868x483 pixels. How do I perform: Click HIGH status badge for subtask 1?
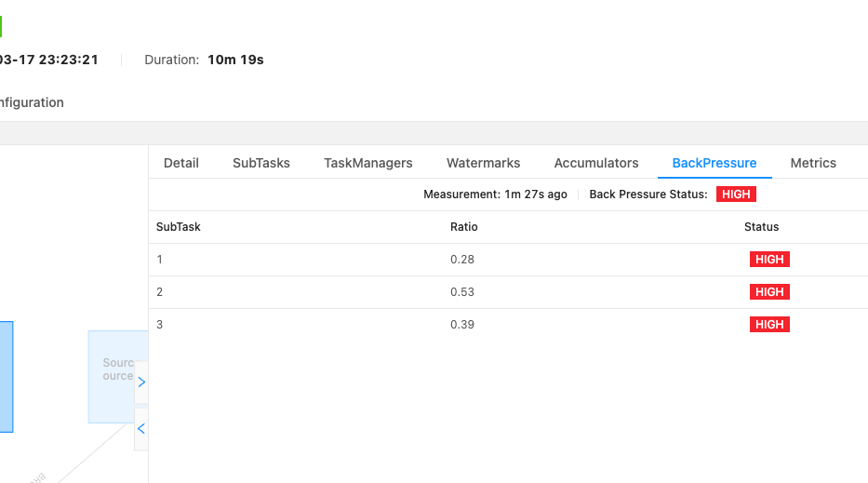pyautogui.click(x=769, y=260)
